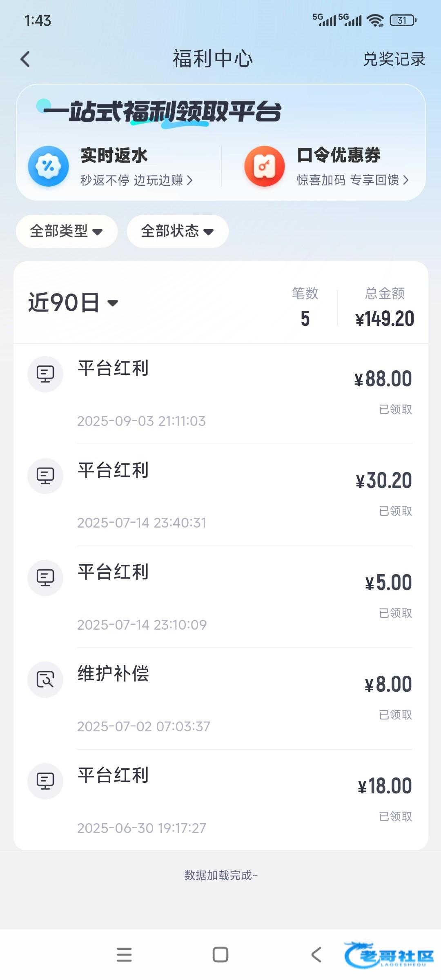Open 兑奖记录 redemption records
441x980 pixels.
tap(394, 59)
